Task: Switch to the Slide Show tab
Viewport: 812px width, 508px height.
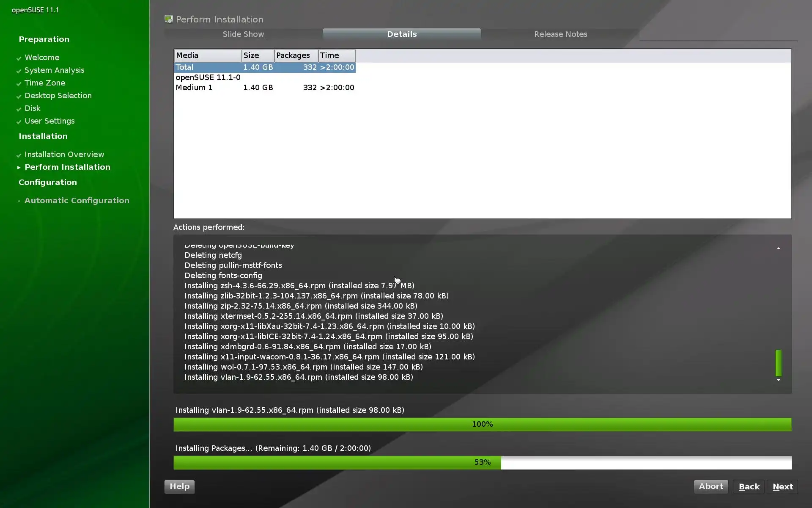Action: click(x=243, y=34)
